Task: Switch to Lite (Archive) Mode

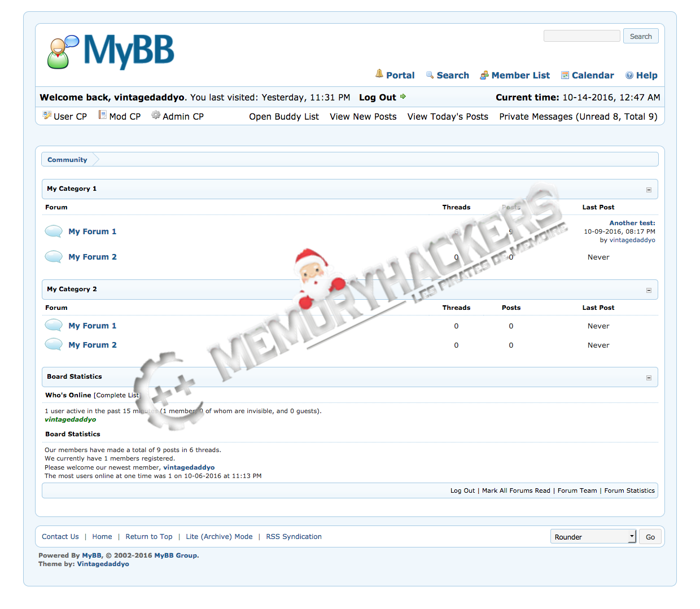Action: click(x=219, y=537)
